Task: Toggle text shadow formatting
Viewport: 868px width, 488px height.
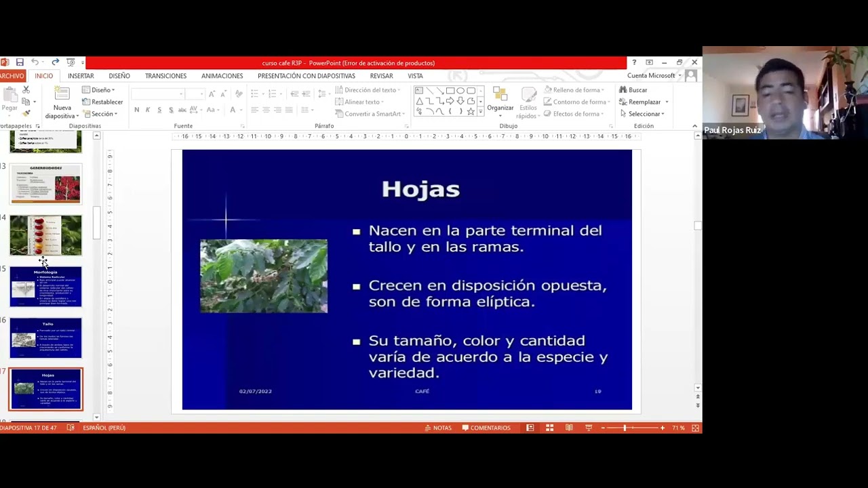Action: click(x=171, y=110)
